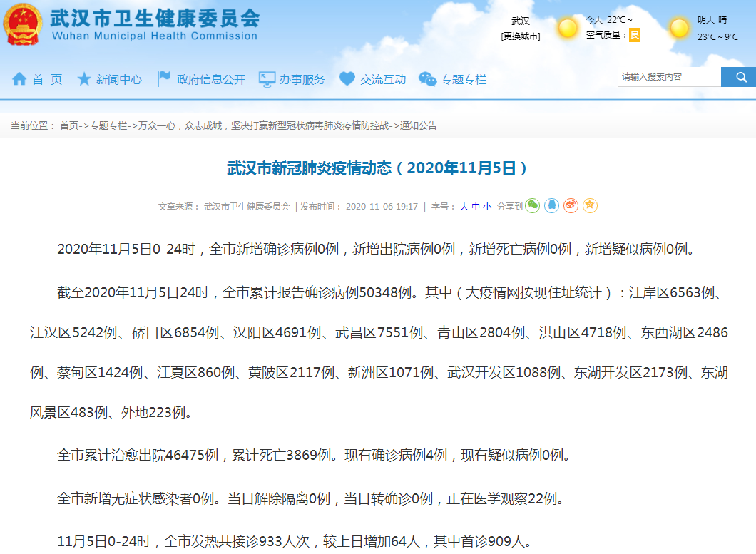Viewport: 756px width, 554px height.
Task: Click the national emblem logo
Action: 23,25
